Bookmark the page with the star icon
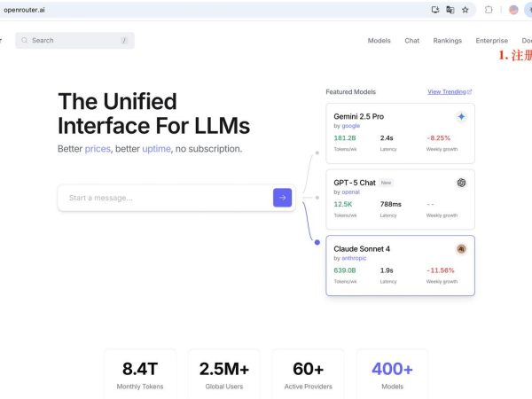This screenshot has width=532, height=399. click(x=465, y=10)
